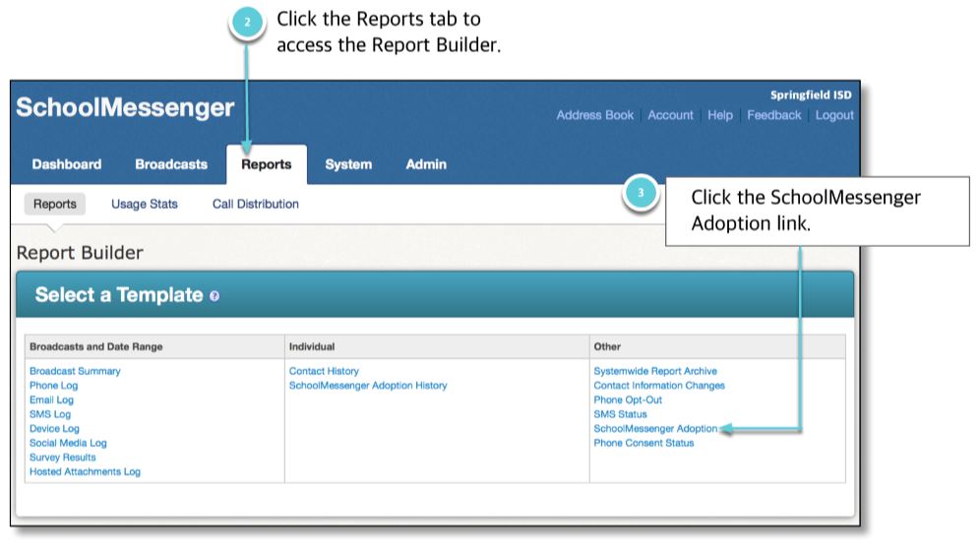Open the Feedback link

[773, 115]
